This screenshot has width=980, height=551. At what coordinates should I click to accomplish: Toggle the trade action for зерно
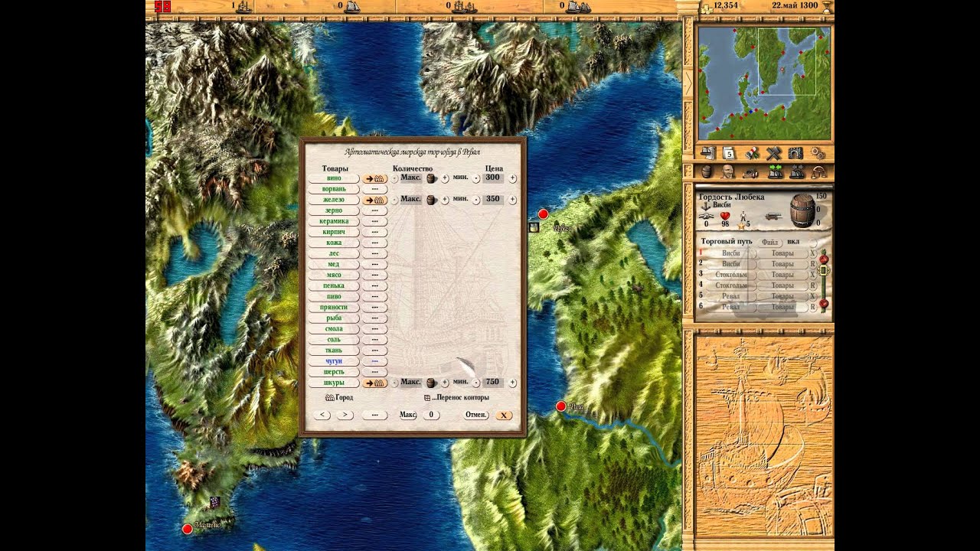pos(374,210)
